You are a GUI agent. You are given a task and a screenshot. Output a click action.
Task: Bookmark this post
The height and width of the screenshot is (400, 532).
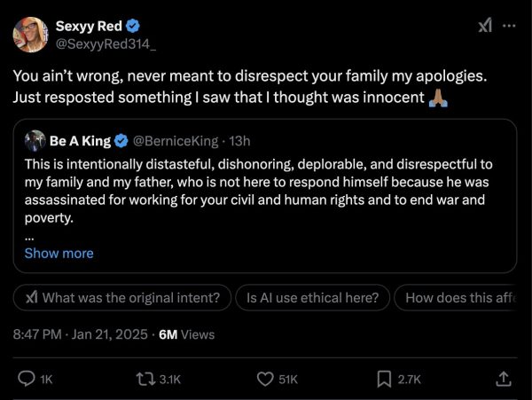(384, 379)
